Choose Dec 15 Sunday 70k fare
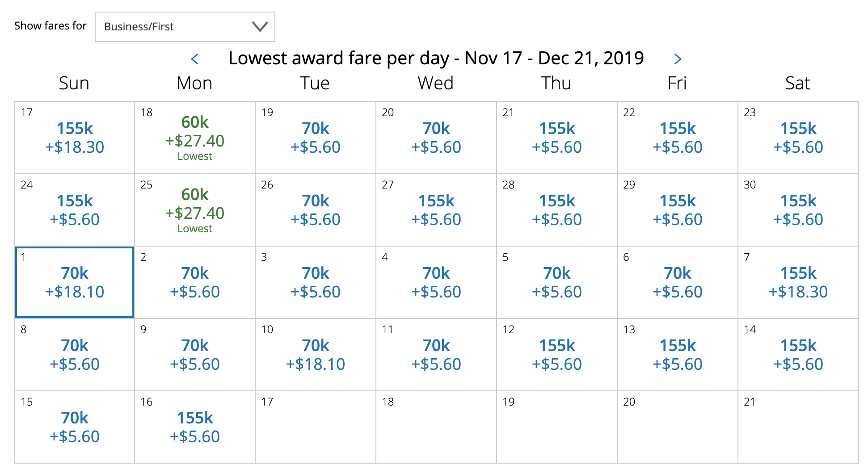The width and height of the screenshot is (868, 469). 75,427
